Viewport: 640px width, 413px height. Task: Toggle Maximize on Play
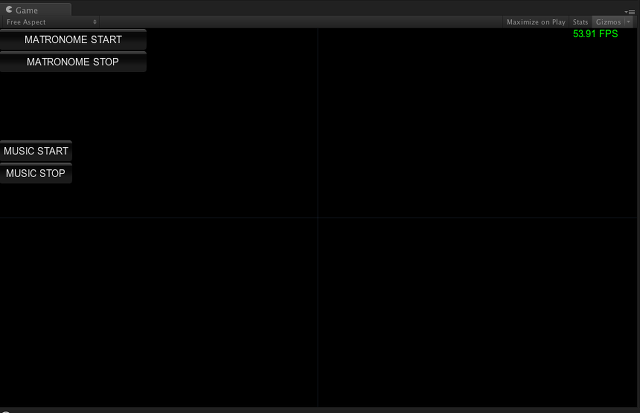(536, 22)
